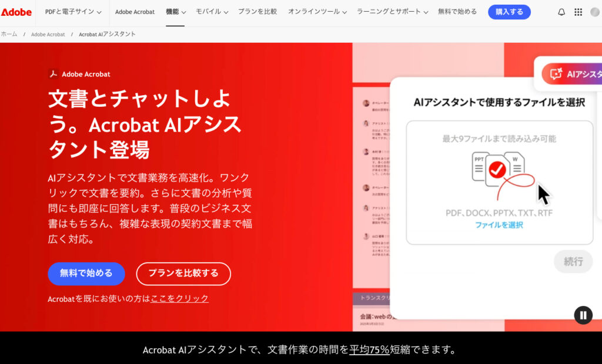
Task: Click the 続行 button
Action: click(x=573, y=262)
